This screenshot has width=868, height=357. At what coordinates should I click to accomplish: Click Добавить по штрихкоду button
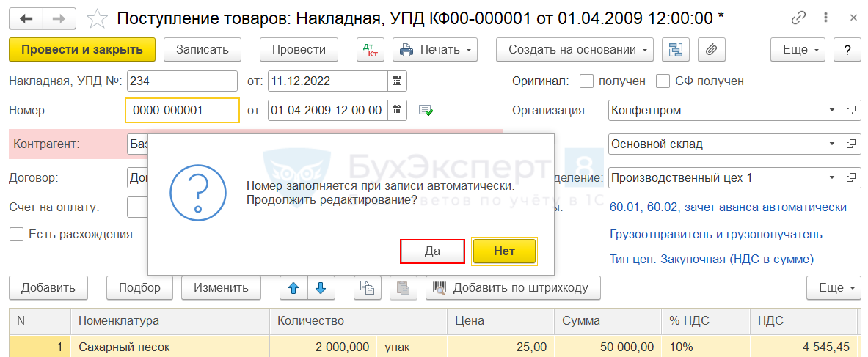pyautogui.click(x=513, y=288)
